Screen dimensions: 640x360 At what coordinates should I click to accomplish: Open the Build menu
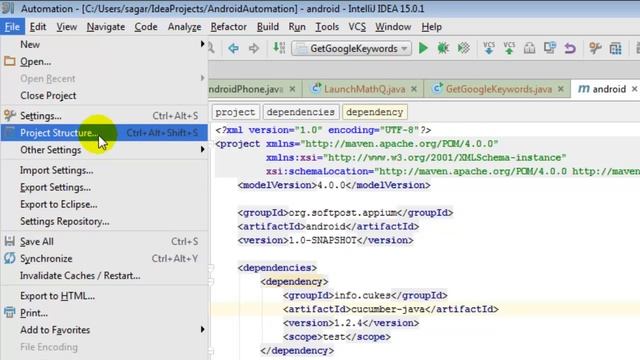(x=268, y=27)
